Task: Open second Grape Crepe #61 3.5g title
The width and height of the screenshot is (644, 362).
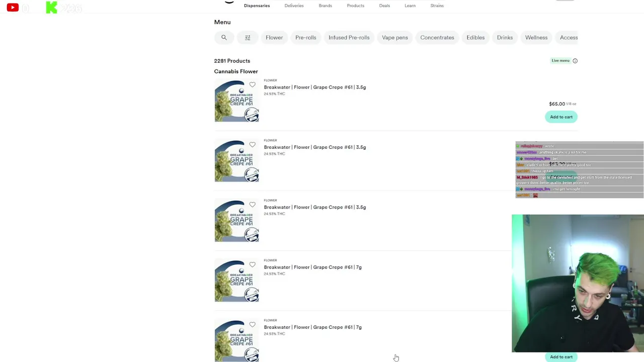Action: click(314, 147)
